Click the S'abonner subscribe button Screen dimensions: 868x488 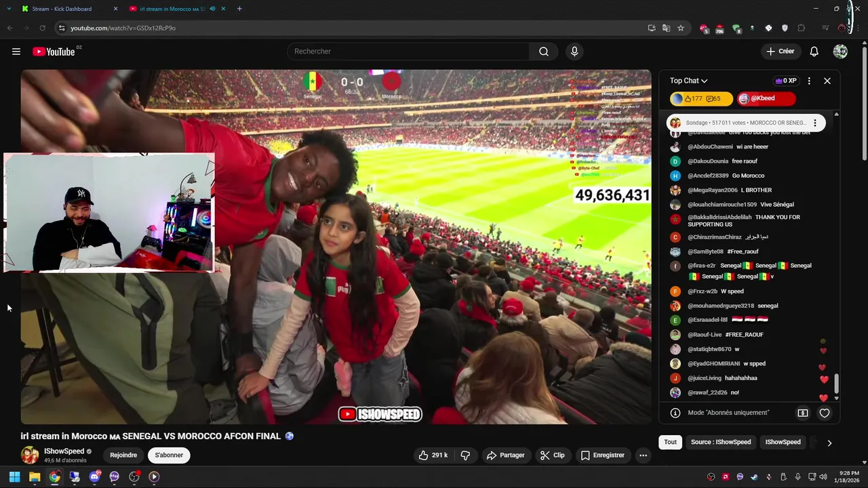pos(169,455)
